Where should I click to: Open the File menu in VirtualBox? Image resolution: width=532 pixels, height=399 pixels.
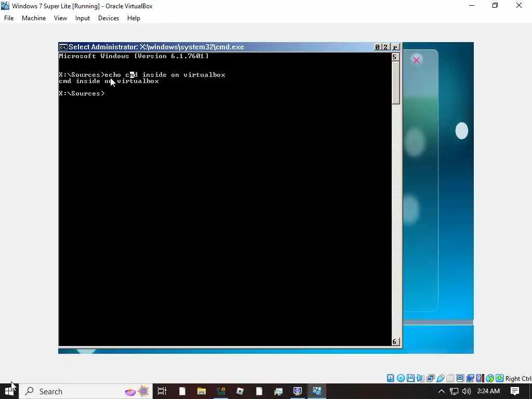tap(9, 18)
